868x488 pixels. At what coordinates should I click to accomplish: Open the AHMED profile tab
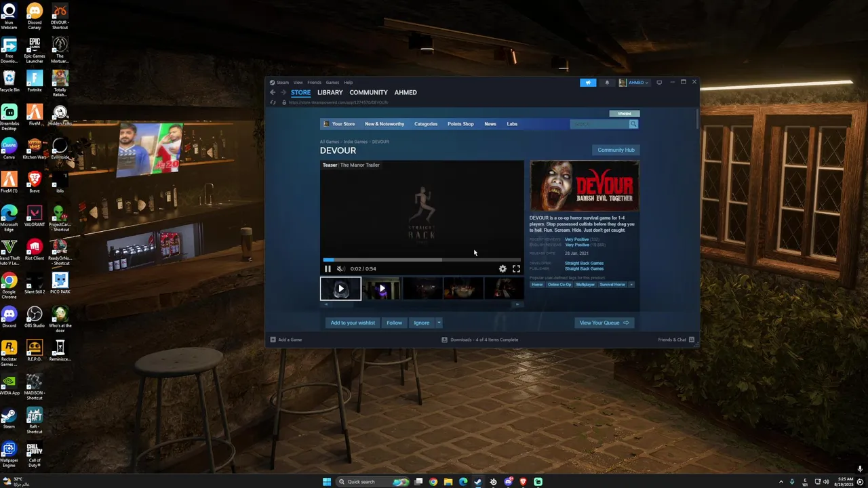coord(406,92)
